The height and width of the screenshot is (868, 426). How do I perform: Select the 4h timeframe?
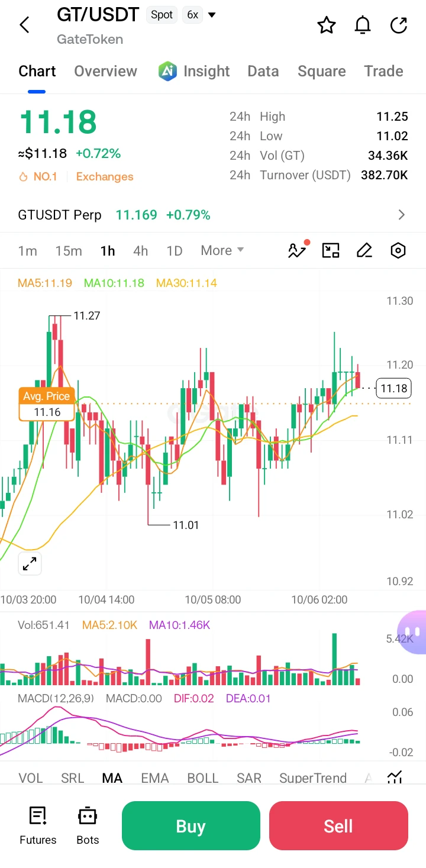140,250
